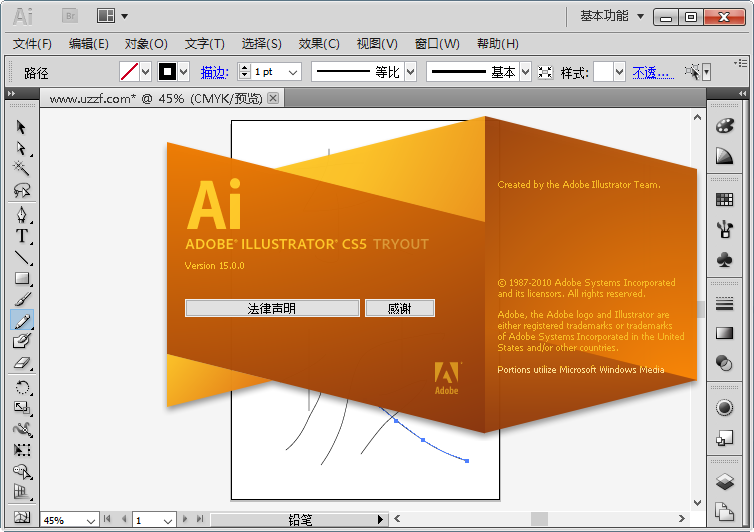Choose the Shape Builder tool
754x532 pixels.
click(x=21, y=471)
